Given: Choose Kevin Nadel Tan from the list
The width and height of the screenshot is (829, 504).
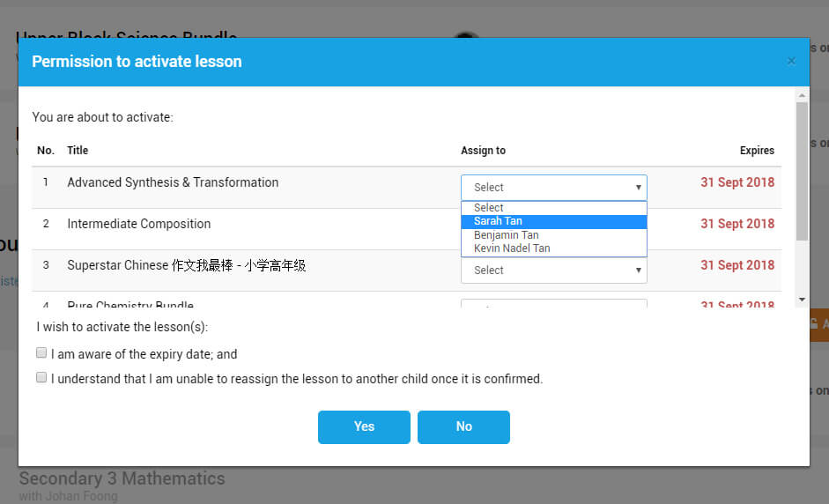Looking at the screenshot, I should tap(553, 248).
